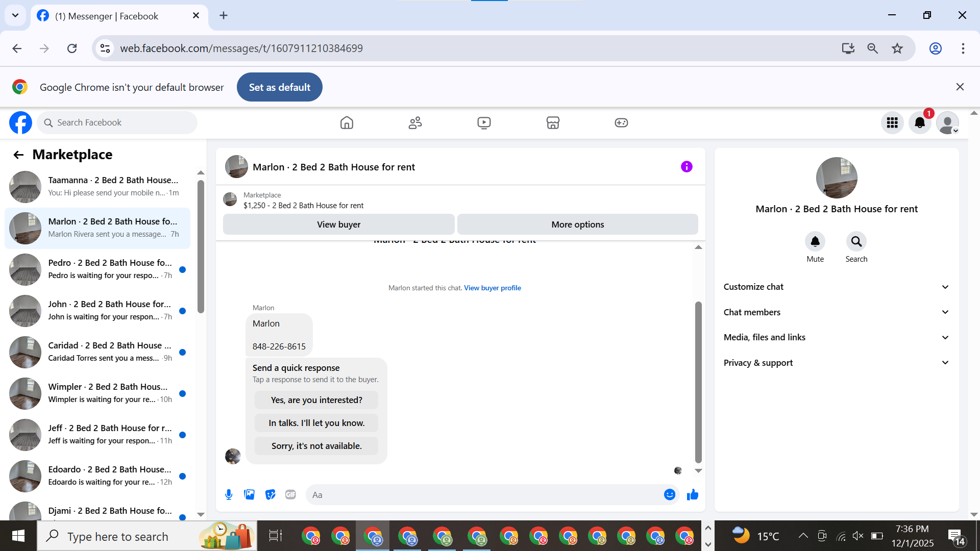The height and width of the screenshot is (551, 980).
Task: Click the message thread scrollbar
Action: 698,382
